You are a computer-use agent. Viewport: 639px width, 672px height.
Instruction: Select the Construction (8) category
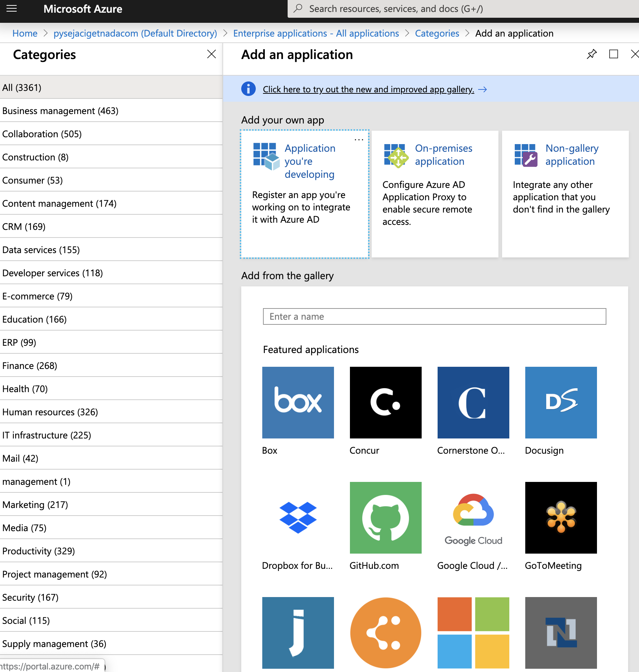(x=111, y=157)
